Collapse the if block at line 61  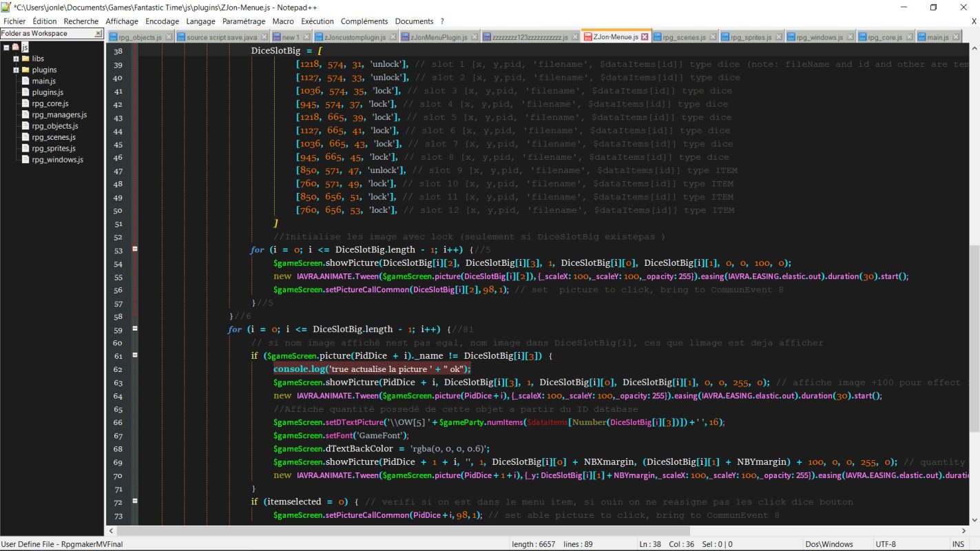(x=135, y=355)
